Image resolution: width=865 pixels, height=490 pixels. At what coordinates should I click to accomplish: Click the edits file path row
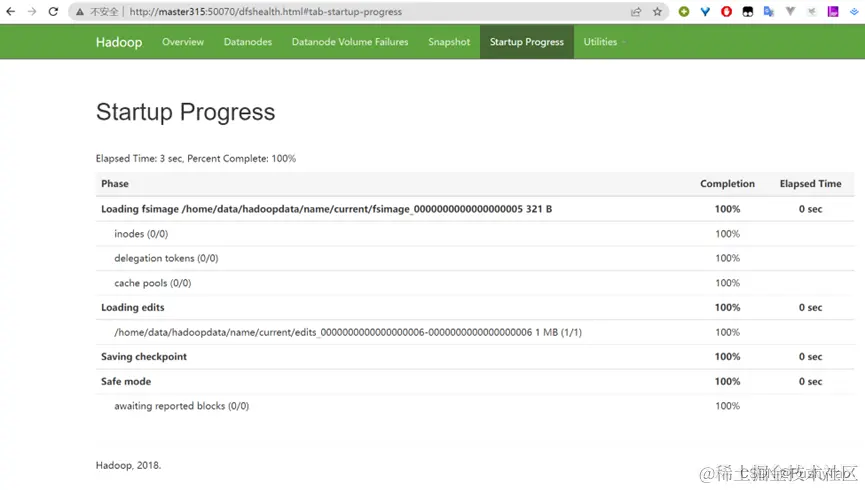tap(475, 332)
